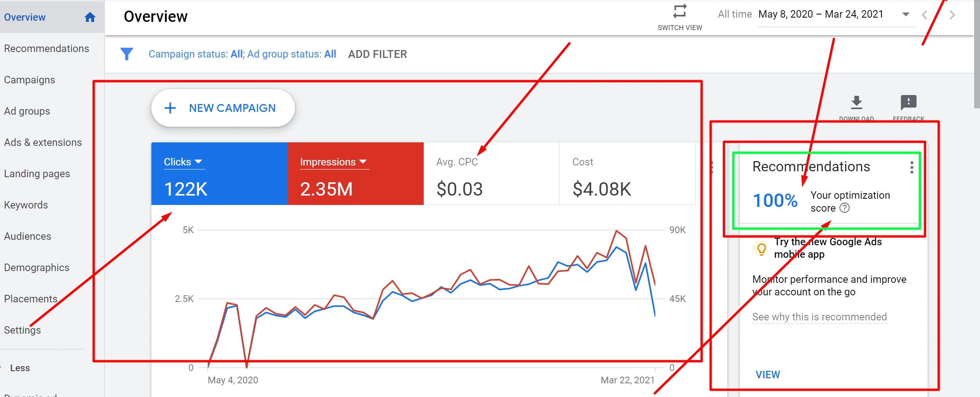Click the campaign status filter text
This screenshot has width=980, height=397.
pyautogui.click(x=242, y=54)
